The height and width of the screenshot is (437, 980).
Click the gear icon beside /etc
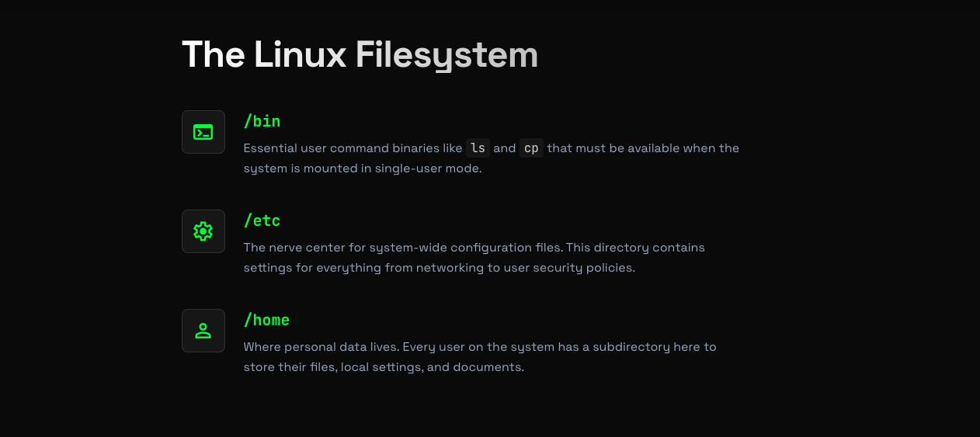coord(203,231)
